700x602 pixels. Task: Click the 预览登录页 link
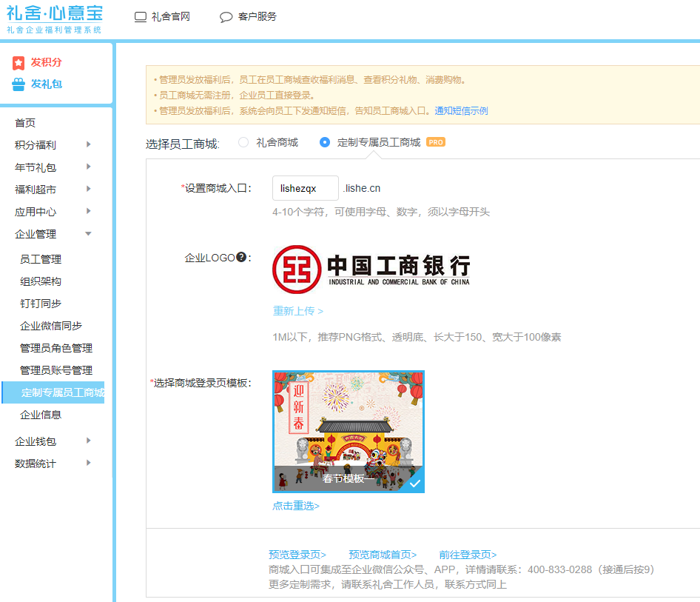297,555
